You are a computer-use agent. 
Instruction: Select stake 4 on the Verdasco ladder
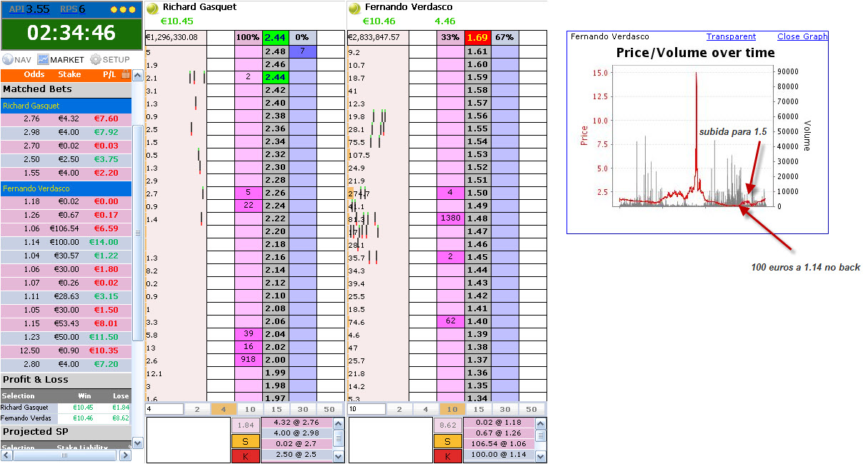point(425,409)
